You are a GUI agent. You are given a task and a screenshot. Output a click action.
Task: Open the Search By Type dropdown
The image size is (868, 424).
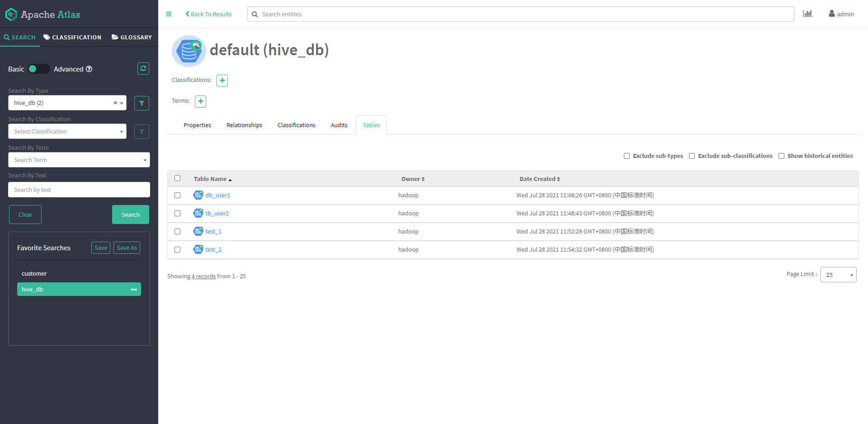tap(67, 103)
